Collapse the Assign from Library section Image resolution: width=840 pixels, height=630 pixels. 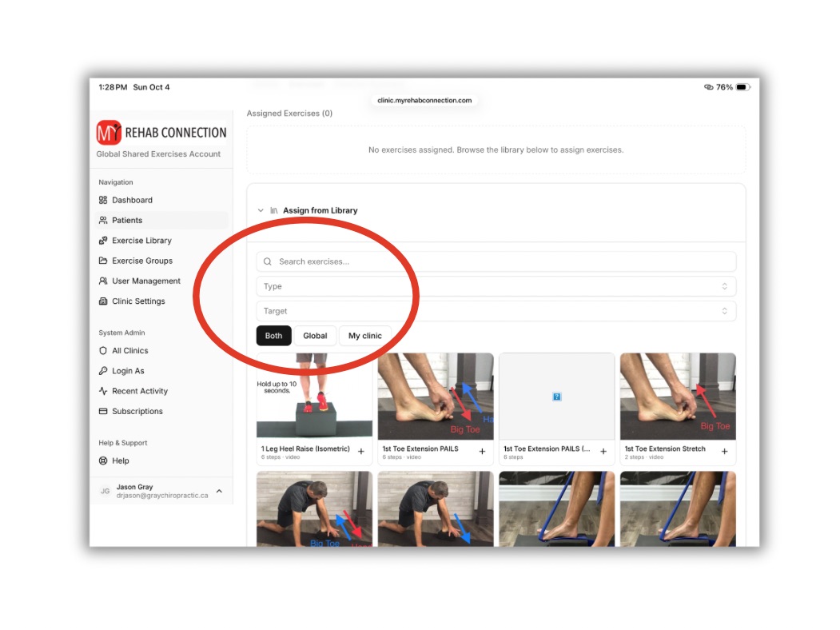point(261,210)
